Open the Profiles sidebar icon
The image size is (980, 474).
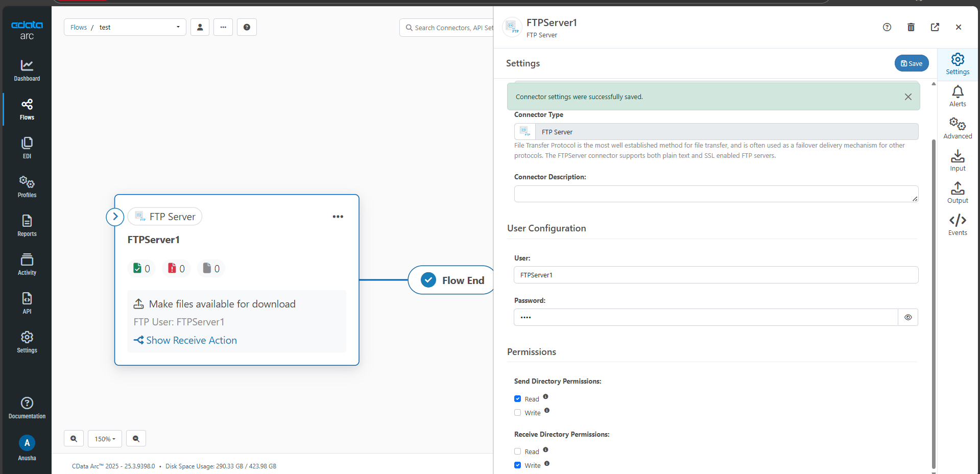tap(27, 186)
